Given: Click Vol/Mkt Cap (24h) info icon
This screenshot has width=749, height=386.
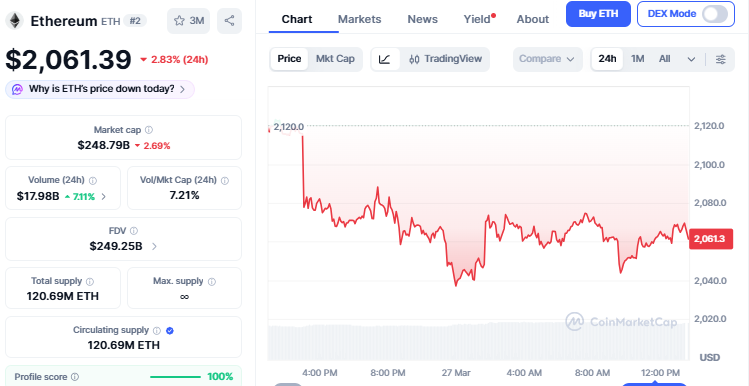Looking at the screenshot, I should pos(225,181).
